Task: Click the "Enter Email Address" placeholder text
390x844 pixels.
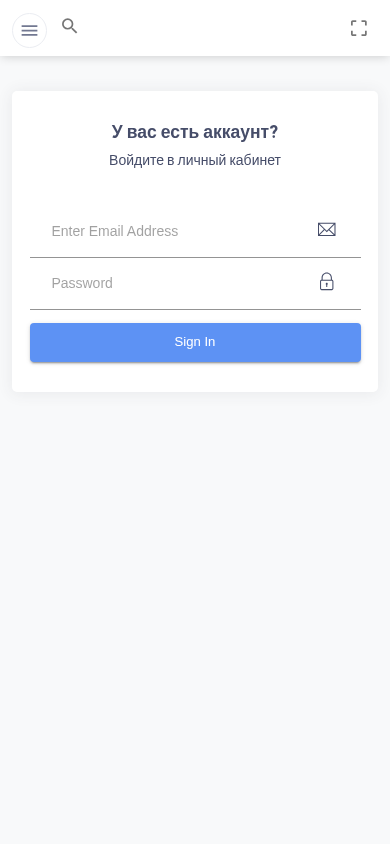Action: (x=115, y=231)
